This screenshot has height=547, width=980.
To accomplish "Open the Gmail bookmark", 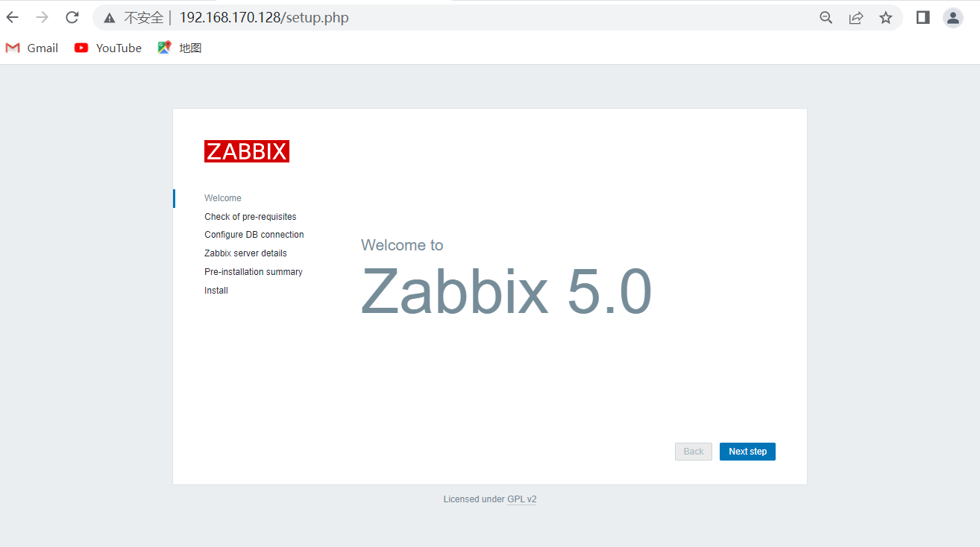I will (31, 48).
